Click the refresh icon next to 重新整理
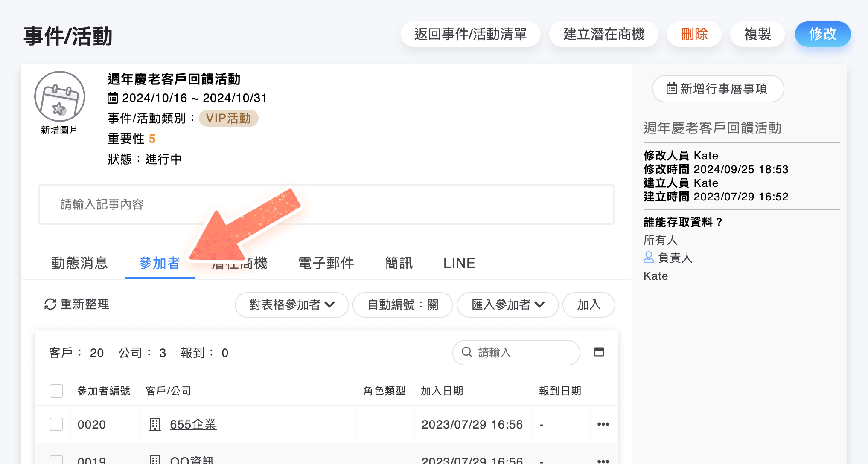 click(x=50, y=304)
